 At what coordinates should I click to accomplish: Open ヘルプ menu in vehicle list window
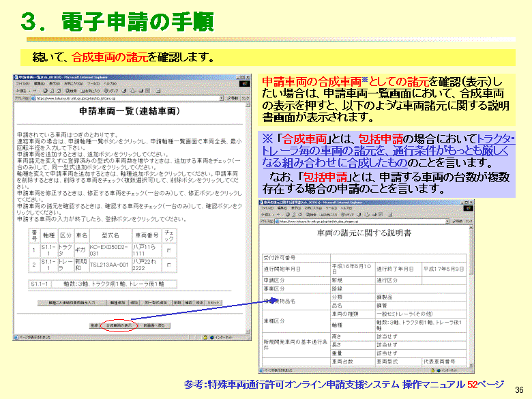(x=110, y=83)
